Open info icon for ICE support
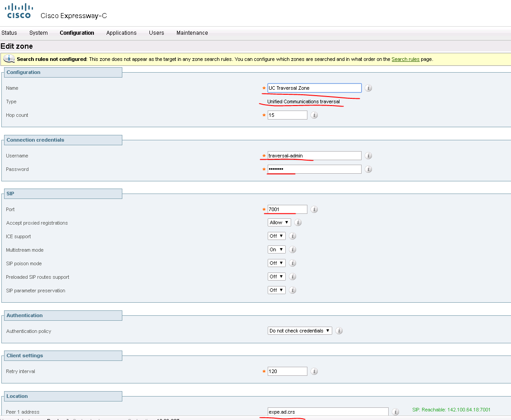 click(x=293, y=236)
